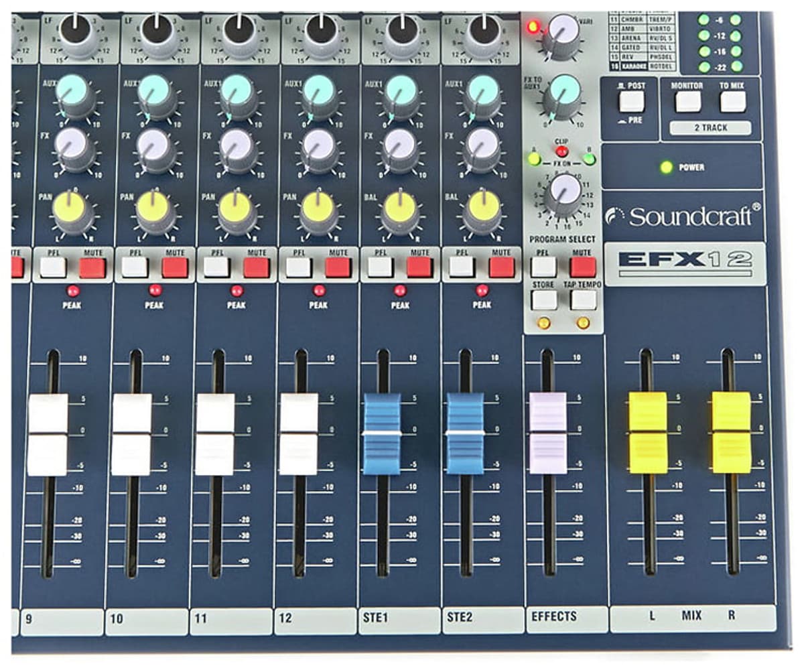The height and width of the screenshot is (672, 804).
Task: Mute the STE2 stereo channel
Action: tap(502, 267)
